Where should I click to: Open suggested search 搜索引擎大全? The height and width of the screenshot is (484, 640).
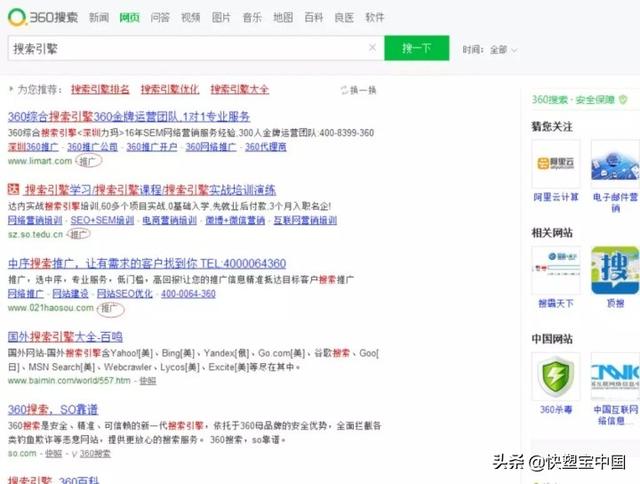click(240, 89)
